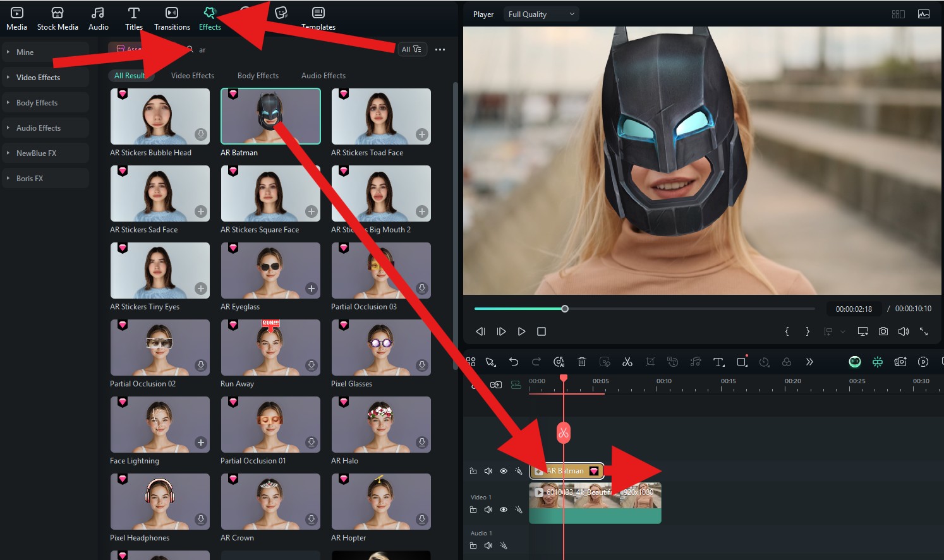The image size is (944, 560).
Task: Open the All filter dropdown
Action: 411,49
